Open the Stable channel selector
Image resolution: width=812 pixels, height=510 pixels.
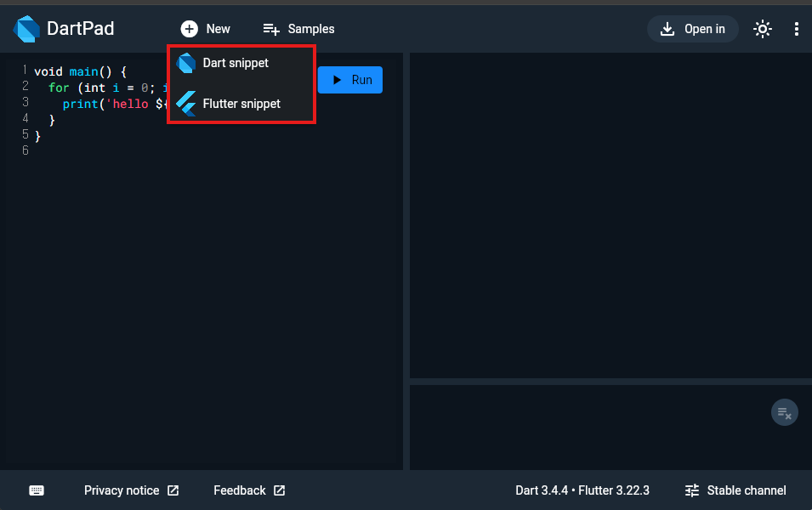click(735, 490)
